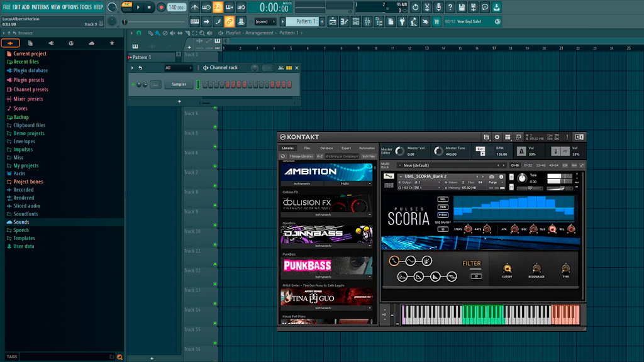Open the piano roll view icon

(344, 22)
